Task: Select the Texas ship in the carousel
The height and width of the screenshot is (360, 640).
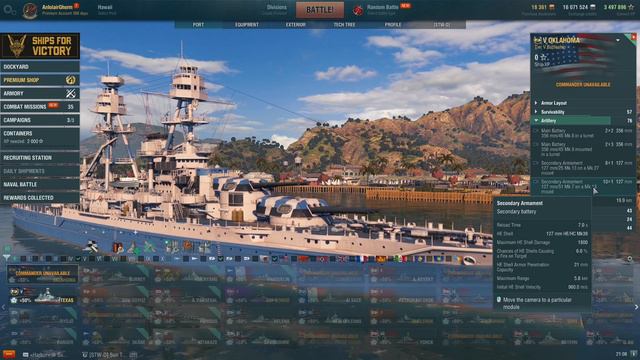Action: [x=42, y=296]
